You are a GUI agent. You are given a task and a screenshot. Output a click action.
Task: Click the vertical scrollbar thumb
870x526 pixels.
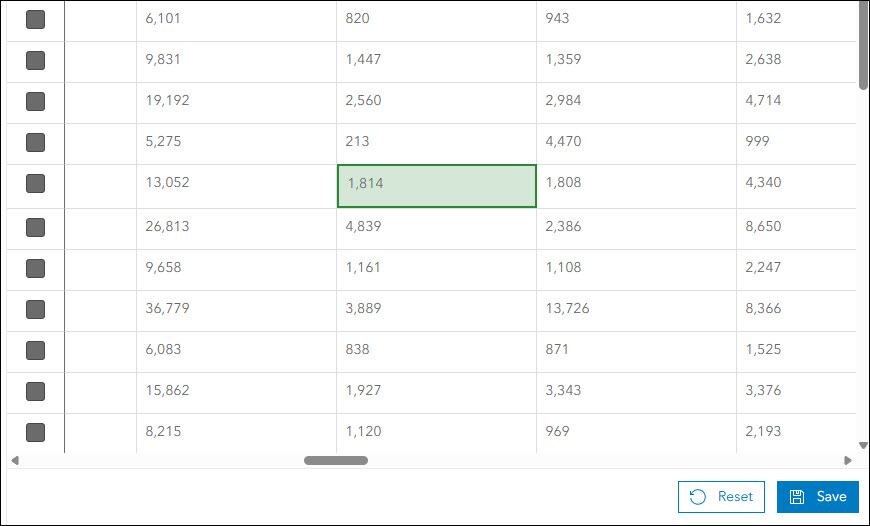(x=863, y=45)
